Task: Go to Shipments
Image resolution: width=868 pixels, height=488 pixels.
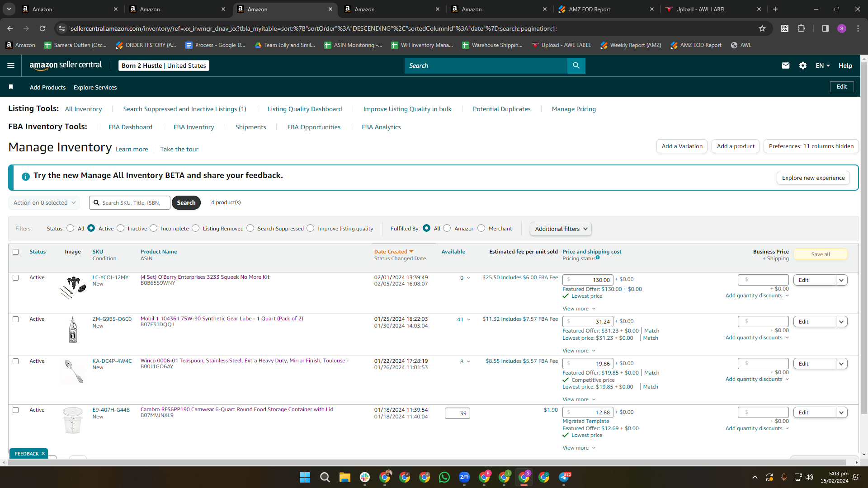Action: click(250, 127)
